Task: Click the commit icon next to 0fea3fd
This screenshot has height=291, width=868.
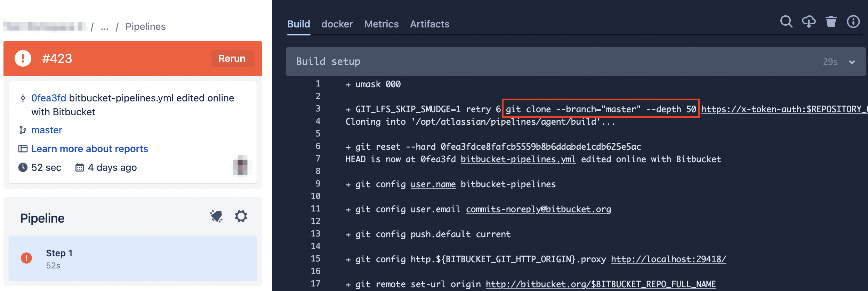Action: coord(23,98)
